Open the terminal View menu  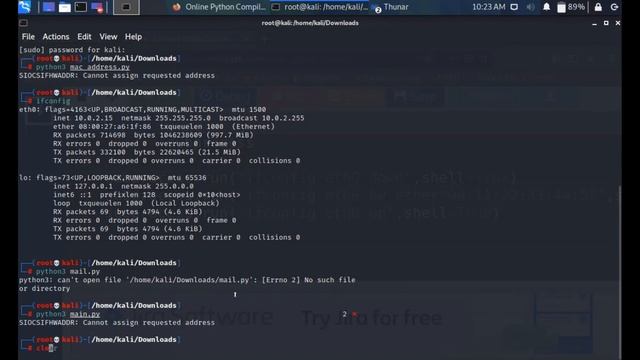(x=108, y=37)
